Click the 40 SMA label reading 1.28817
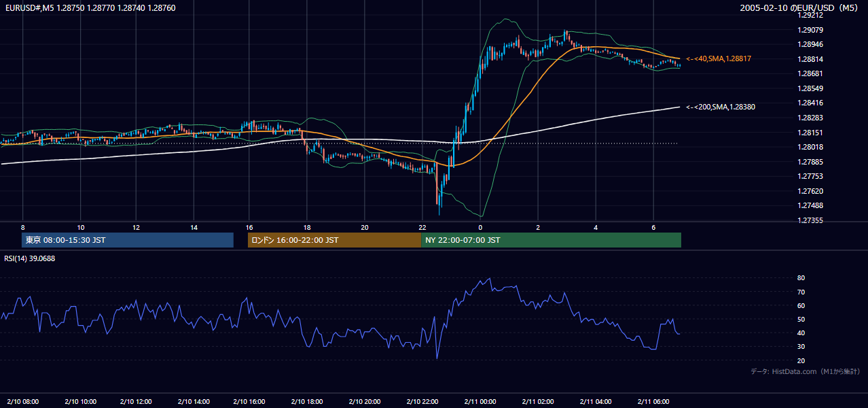This screenshot has width=868, height=408. point(719,59)
